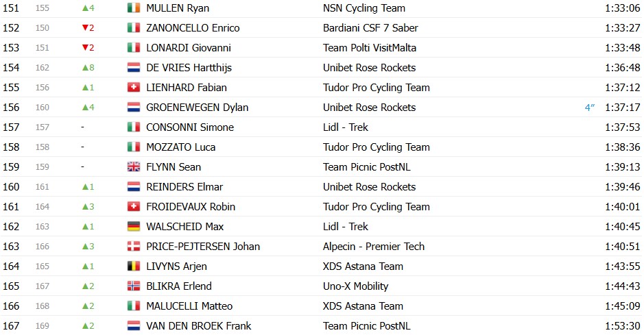
Task: Click the Norwegian flag beside BLIKRA Erlend
Action: [134, 286]
